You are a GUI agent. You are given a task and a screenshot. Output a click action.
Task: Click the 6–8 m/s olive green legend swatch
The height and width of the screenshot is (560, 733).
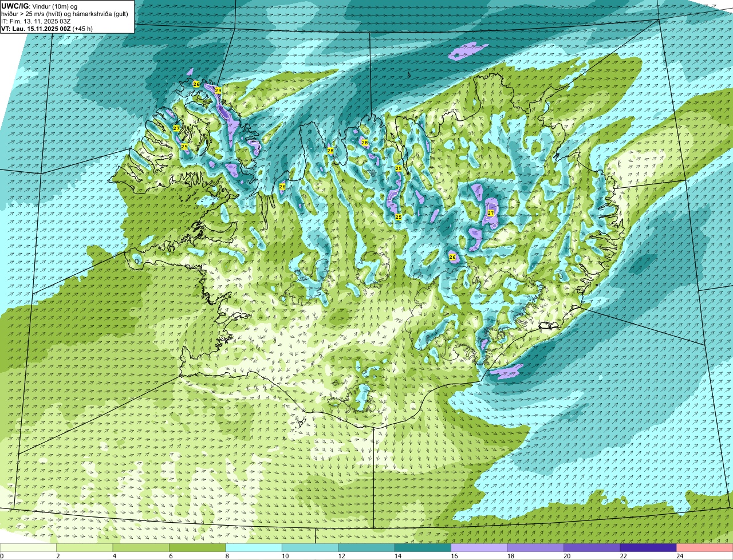tap(198, 547)
